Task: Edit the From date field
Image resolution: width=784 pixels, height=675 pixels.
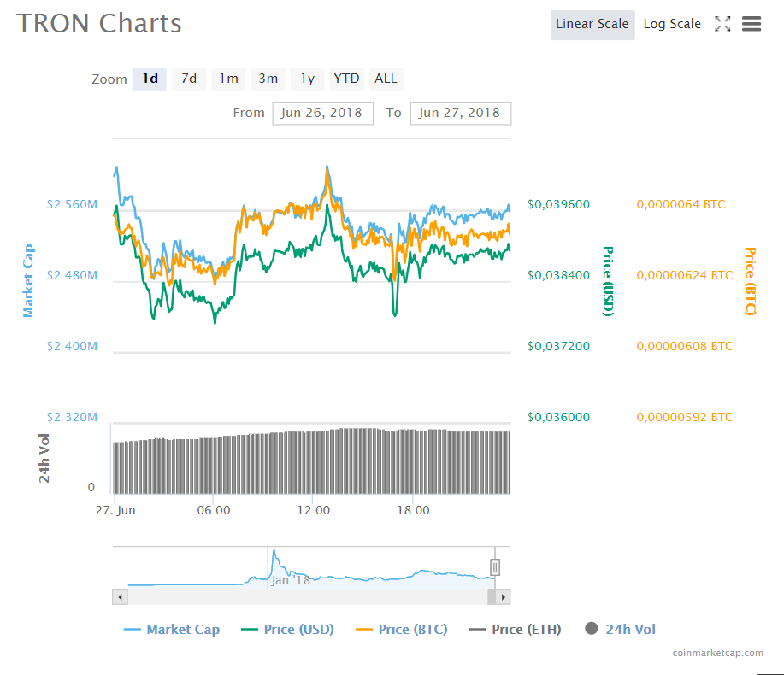Action: (x=322, y=112)
